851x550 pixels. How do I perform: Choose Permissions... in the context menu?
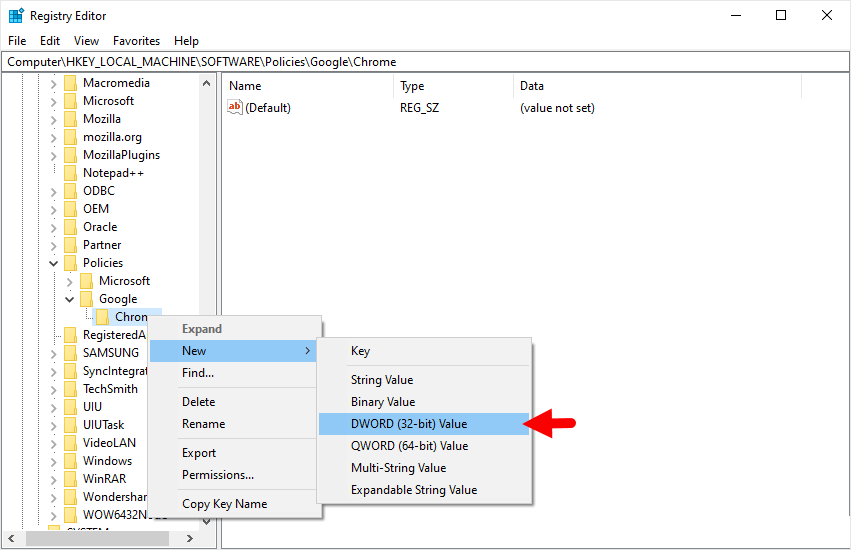coord(233,475)
